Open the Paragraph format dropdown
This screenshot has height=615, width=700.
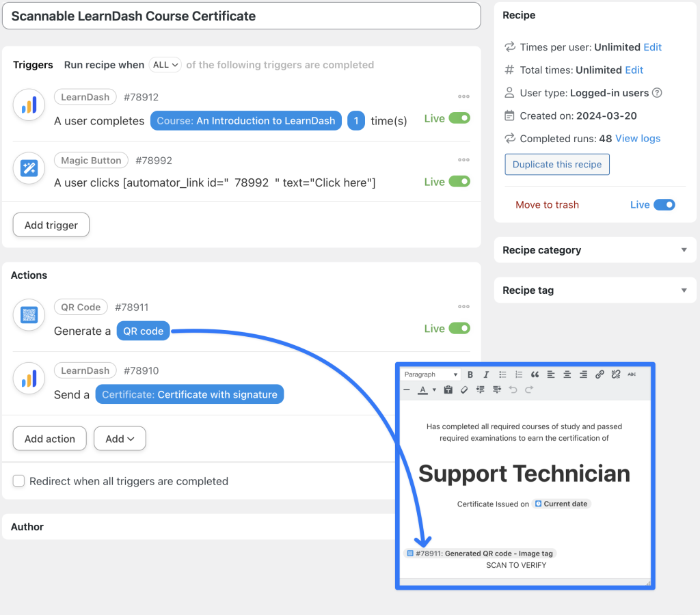coord(431,374)
